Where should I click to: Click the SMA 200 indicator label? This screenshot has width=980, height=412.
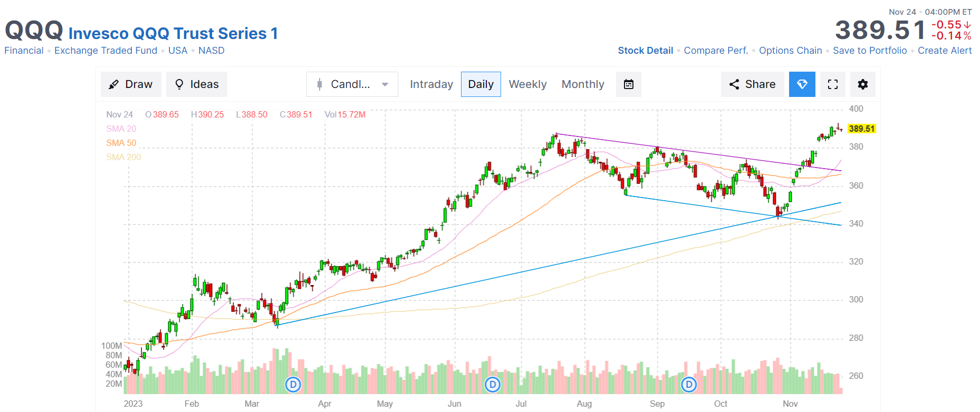point(123,157)
